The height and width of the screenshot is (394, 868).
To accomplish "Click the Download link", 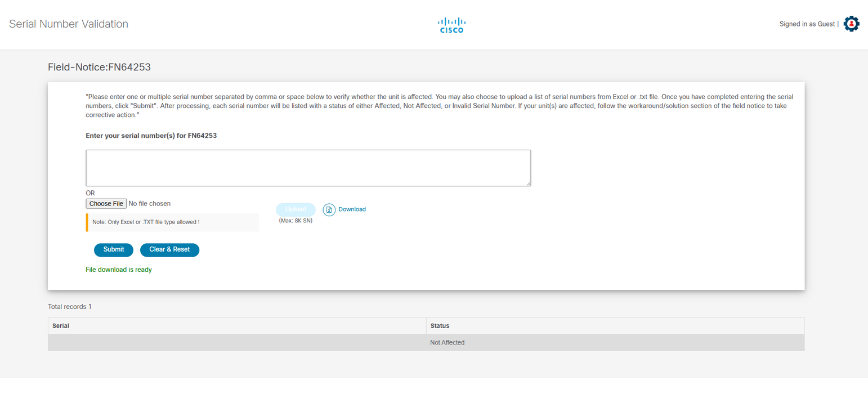I will pyautogui.click(x=352, y=209).
